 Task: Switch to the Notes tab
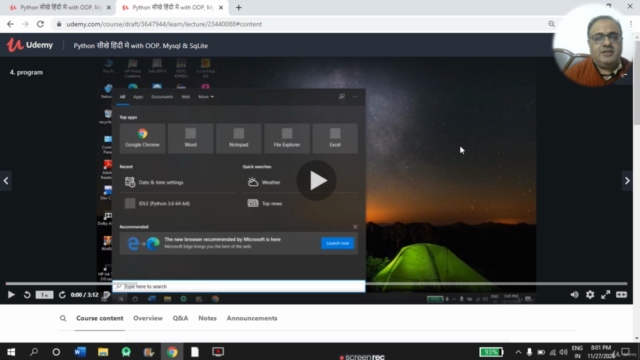(207, 318)
